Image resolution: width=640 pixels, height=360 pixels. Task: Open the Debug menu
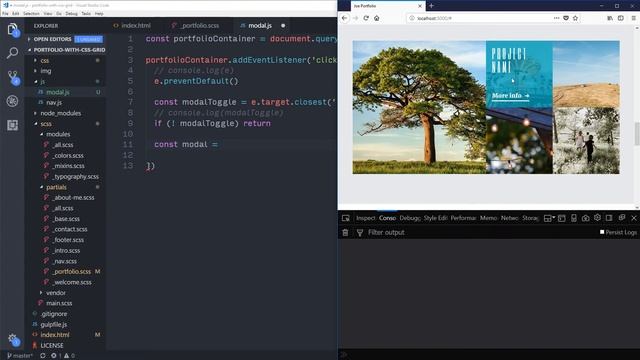coord(71,13)
